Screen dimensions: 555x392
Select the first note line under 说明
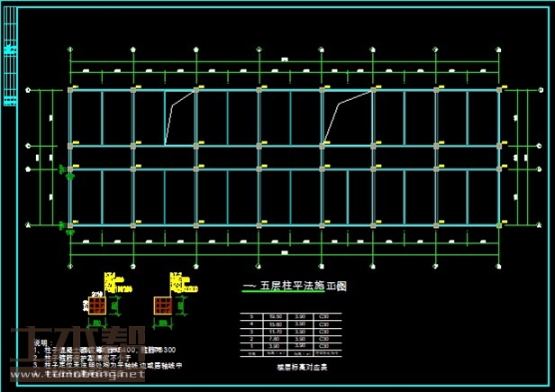(108, 350)
